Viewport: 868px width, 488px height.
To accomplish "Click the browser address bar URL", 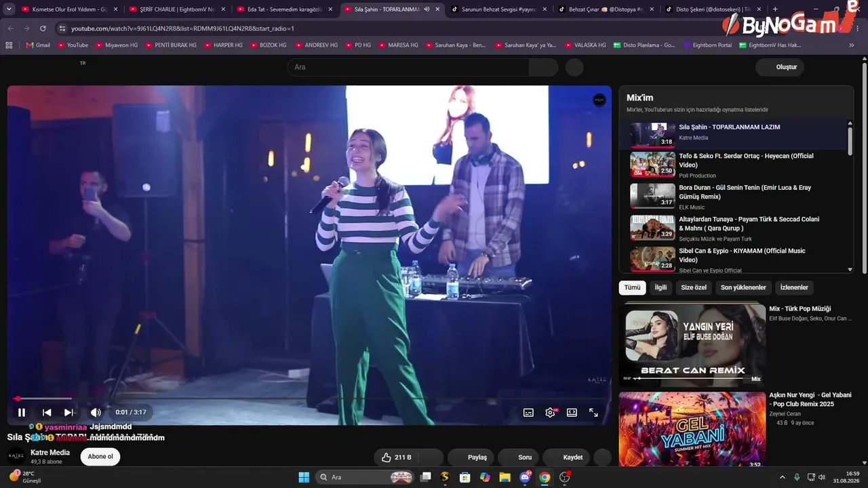I will (x=182, y=28).
